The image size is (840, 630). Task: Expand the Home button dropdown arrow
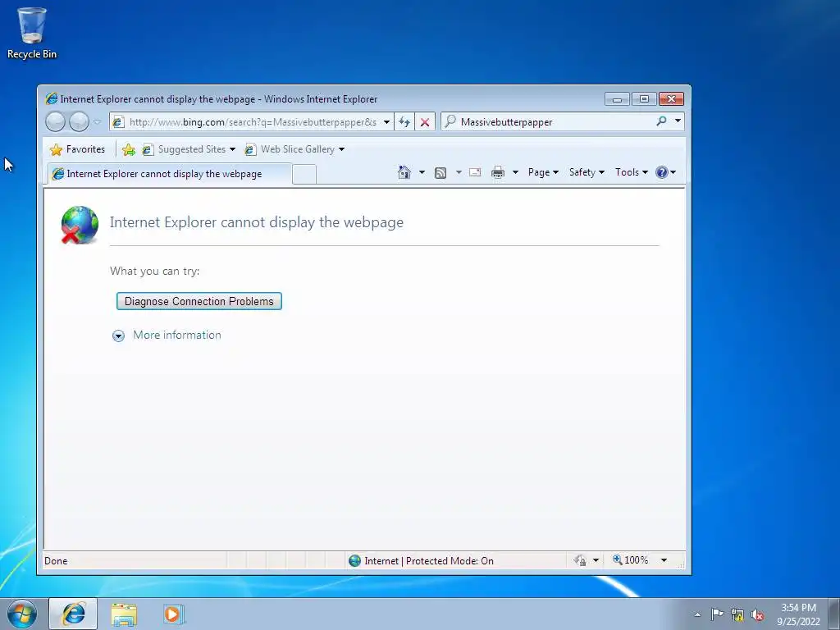pyautogui.click(x=422, y=172)
